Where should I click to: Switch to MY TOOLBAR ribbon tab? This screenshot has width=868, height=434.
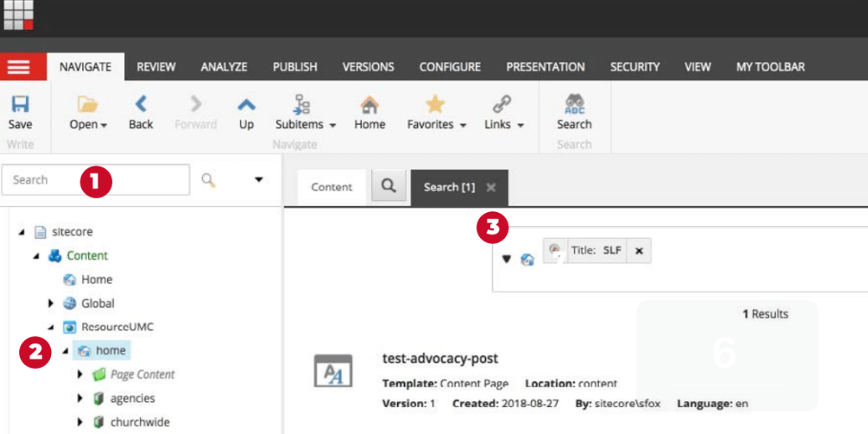coord(771,67)
